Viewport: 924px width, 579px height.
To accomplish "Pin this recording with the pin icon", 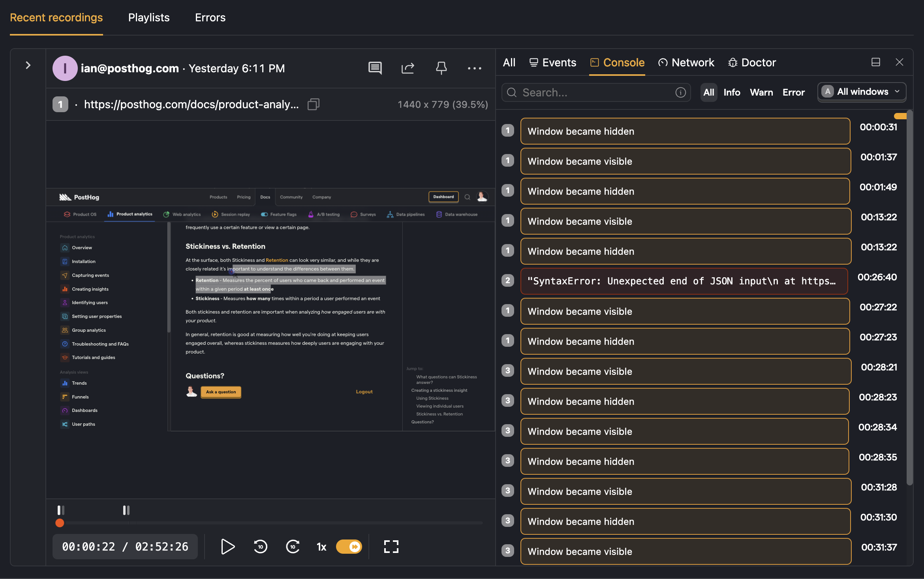I will click(441, 68).
